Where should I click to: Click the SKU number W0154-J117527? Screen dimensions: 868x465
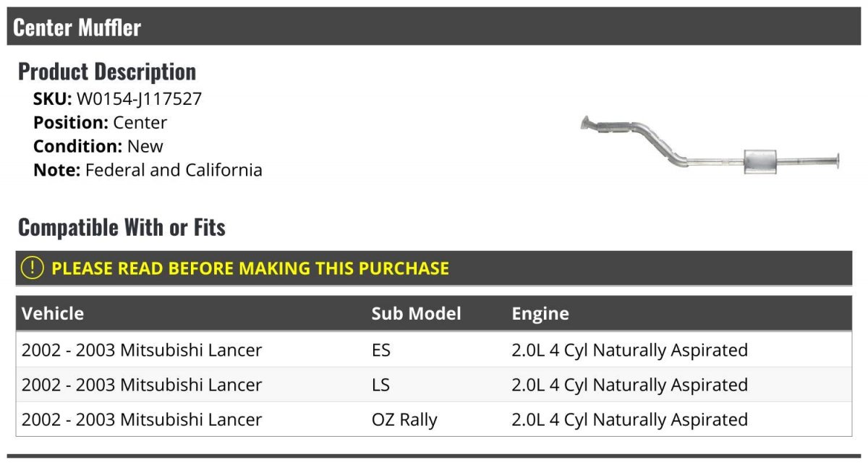coord(139,99)
